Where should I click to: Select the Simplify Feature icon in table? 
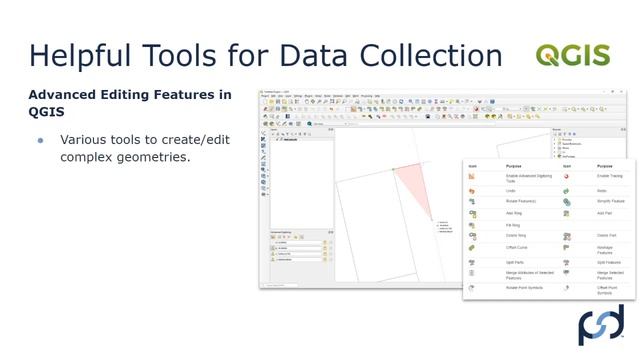(567, 202)
